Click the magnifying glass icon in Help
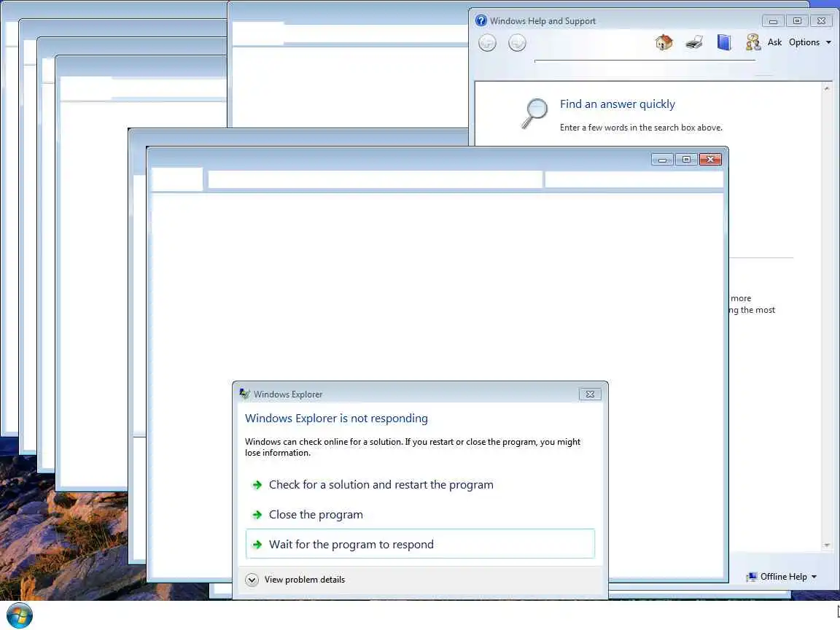The height and width of the screenshot is (630, 840). point(534,113)
